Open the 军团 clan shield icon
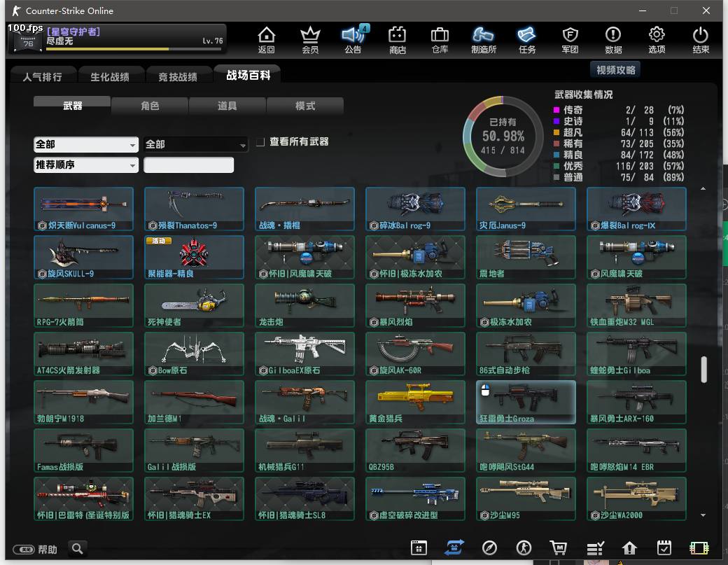This screenshot has width=728, height=565. pos(570,40)
